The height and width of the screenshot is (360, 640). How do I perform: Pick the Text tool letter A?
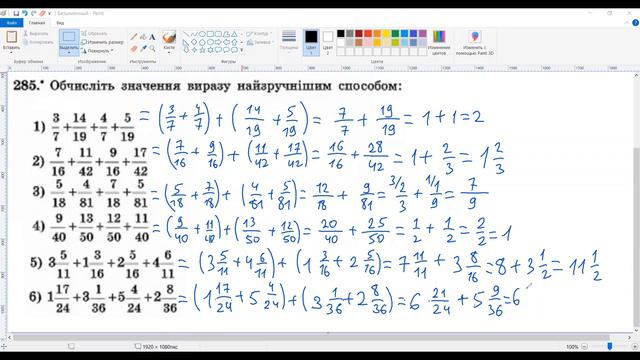pyautogui.click(x=152, y=37)
